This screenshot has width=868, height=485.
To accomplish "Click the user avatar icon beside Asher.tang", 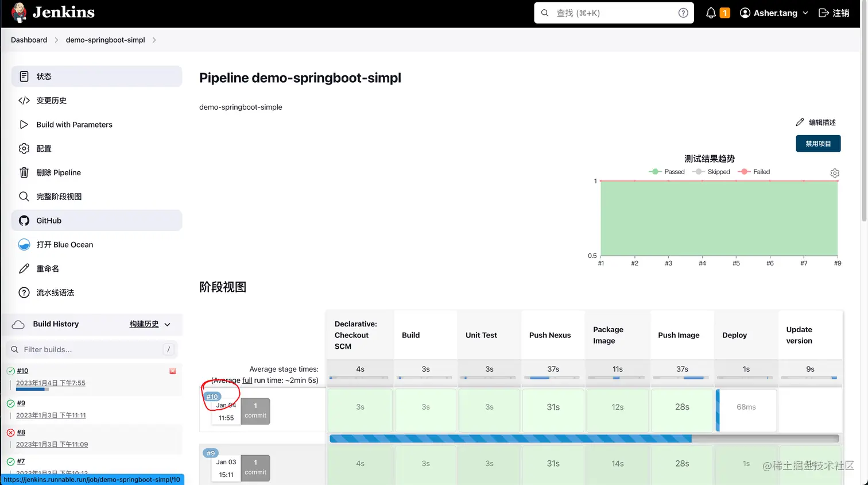I will point(745,13).
